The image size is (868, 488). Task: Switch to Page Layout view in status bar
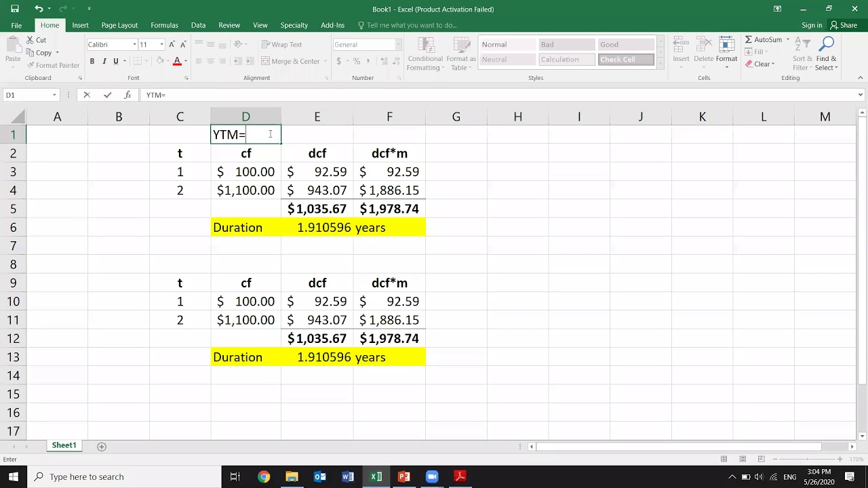[x=743, y=459]
